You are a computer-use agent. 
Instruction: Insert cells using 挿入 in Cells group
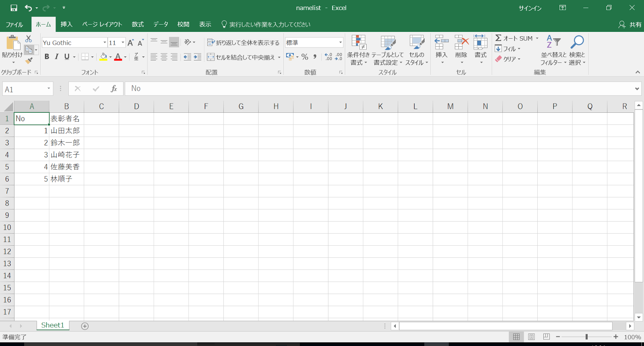(x=442, y=49)
